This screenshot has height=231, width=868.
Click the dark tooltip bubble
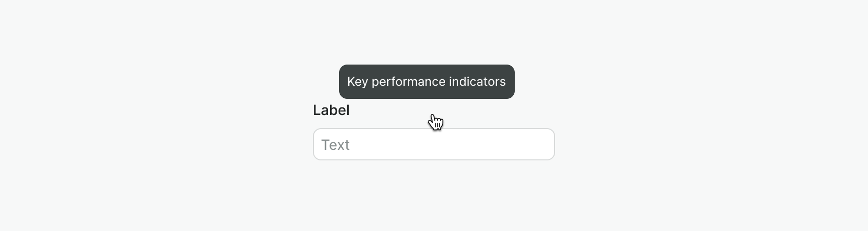[426, 82]
